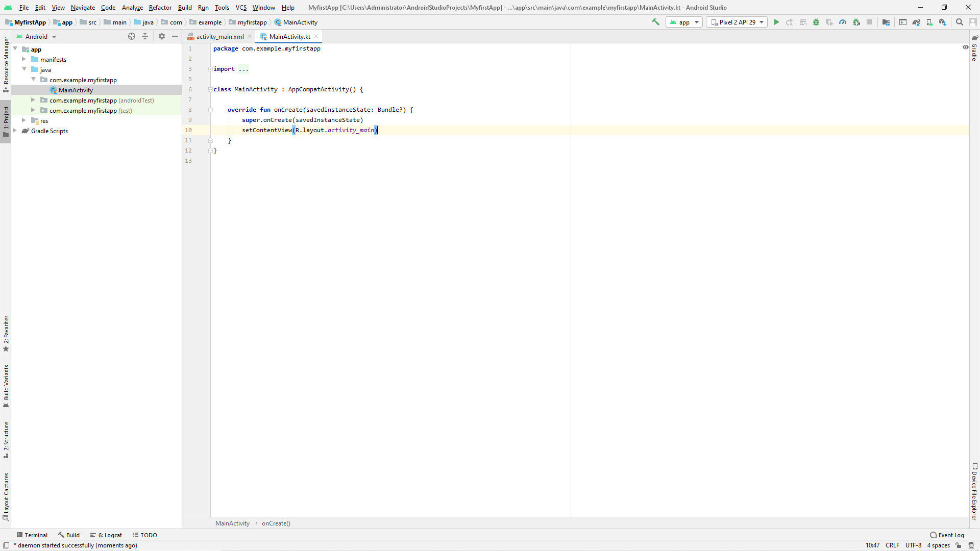Open the Terminal tool window button

(32, 535)
